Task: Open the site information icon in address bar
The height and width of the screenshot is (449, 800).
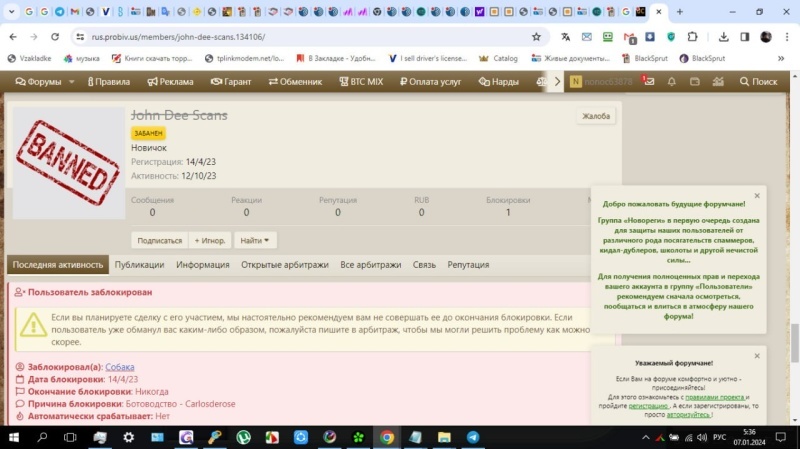Action: click(80, 37)
